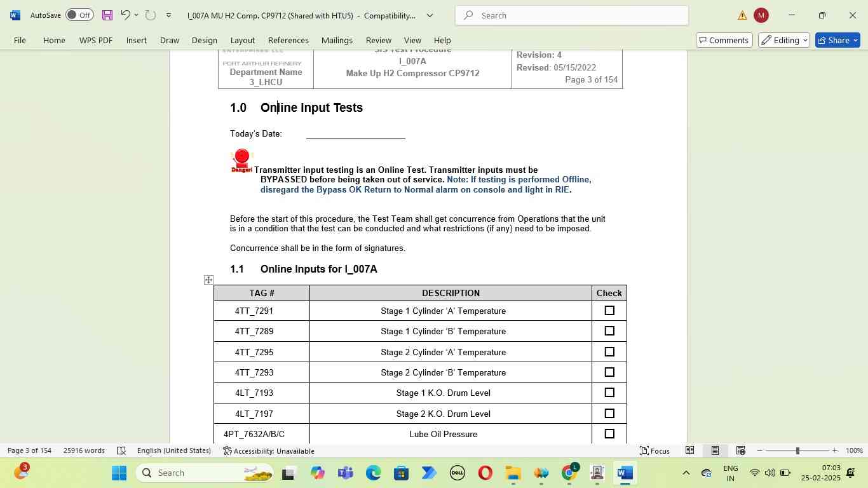The width and height of the screenshot is (868, 488).
Task: Click the 'Page 3 of 154' status indicator
Action: pos(29,451)
